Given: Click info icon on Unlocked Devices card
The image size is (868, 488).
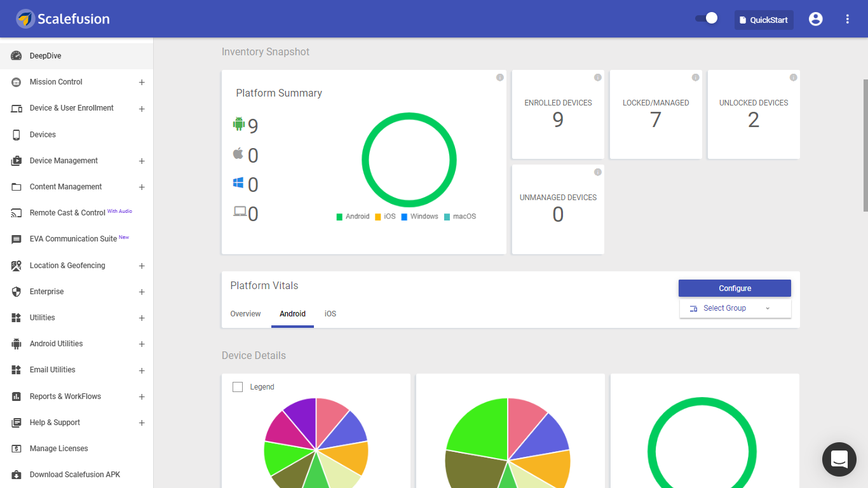Looking at the screenshot, I should point(794,78).
